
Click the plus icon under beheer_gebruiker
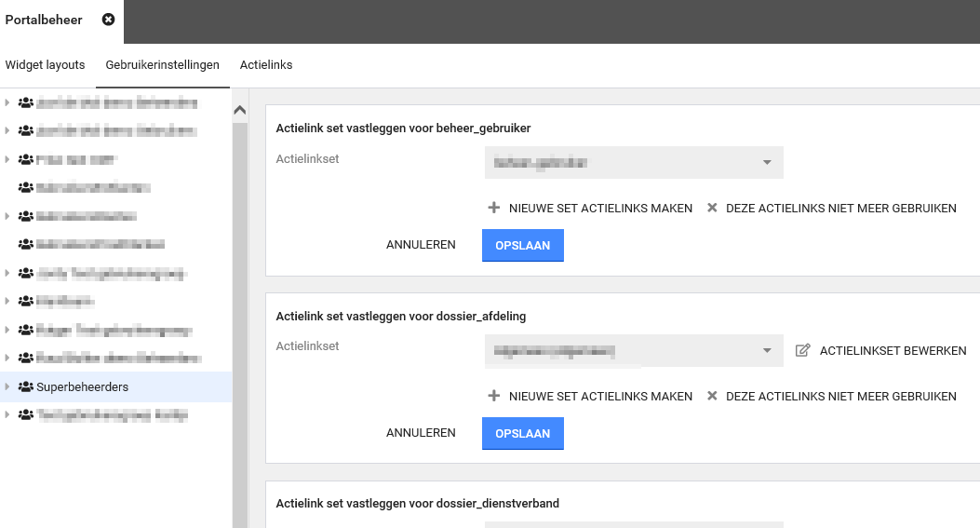click(494, 209)
